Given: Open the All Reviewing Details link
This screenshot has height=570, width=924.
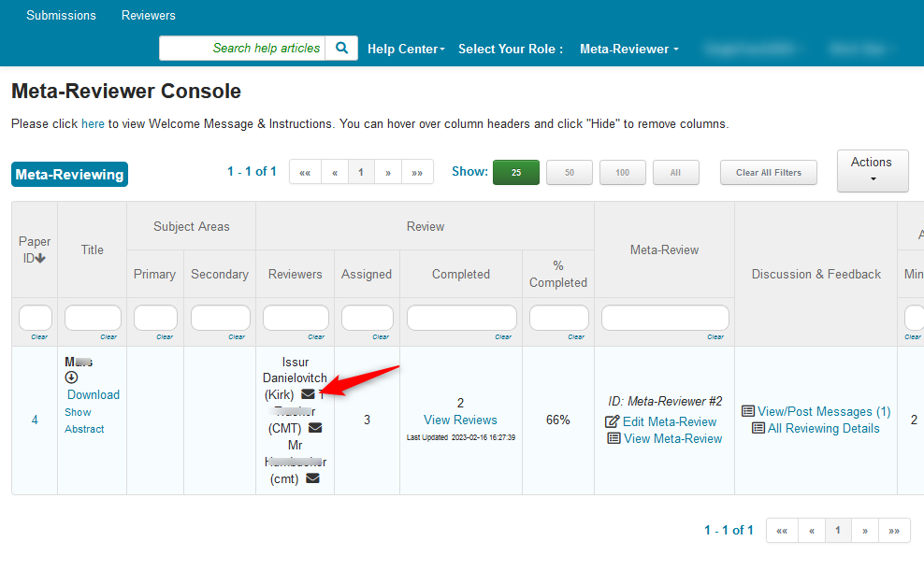Looking at the screenshot, I should click(x=823, y=428).
